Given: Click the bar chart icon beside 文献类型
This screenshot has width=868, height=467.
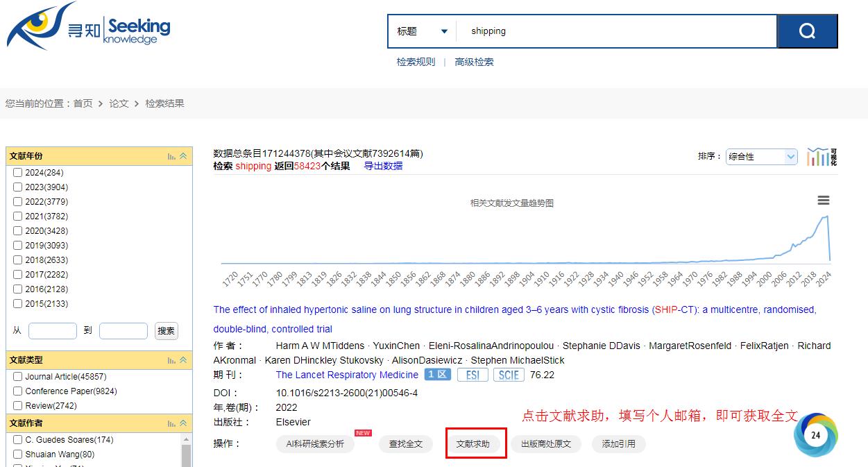Looking at the screenshot, I should pyautogui.click(x=171, y=360).
